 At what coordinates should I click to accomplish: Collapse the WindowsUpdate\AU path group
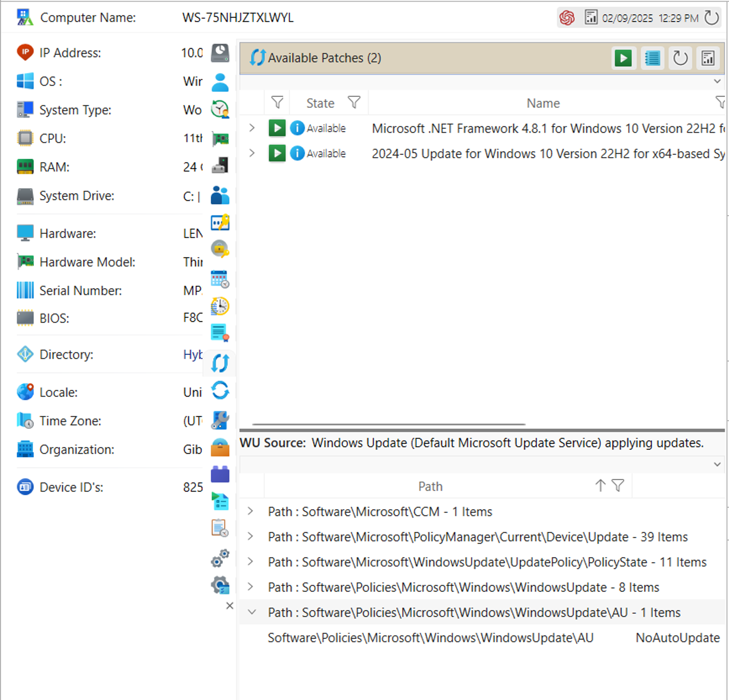252,612
